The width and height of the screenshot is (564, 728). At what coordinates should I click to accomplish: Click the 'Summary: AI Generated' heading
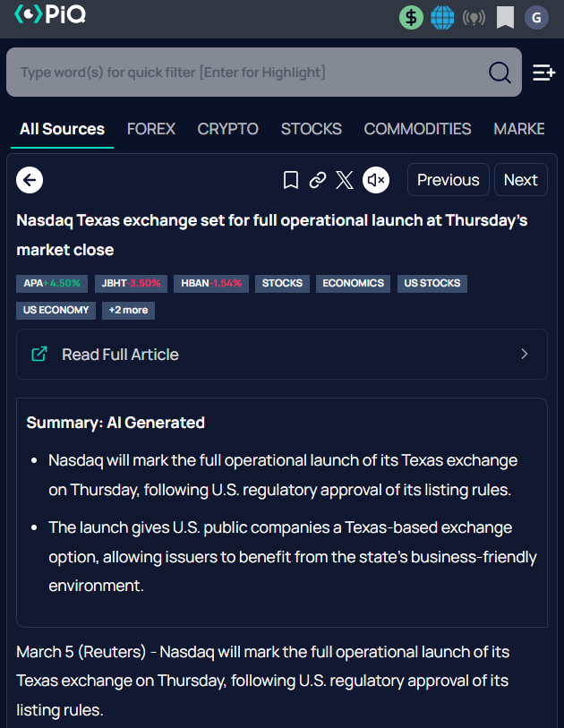(115, 423)
